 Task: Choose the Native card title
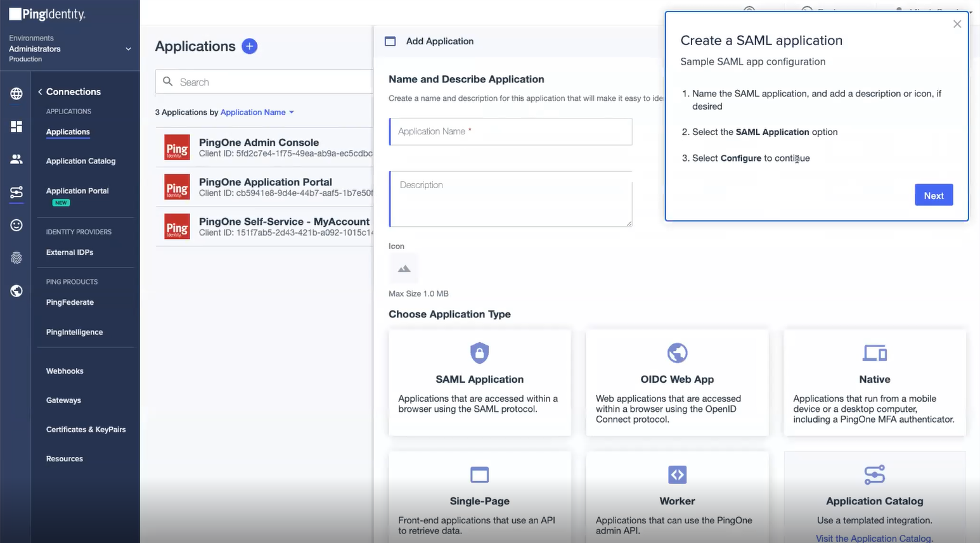[875, 379]
